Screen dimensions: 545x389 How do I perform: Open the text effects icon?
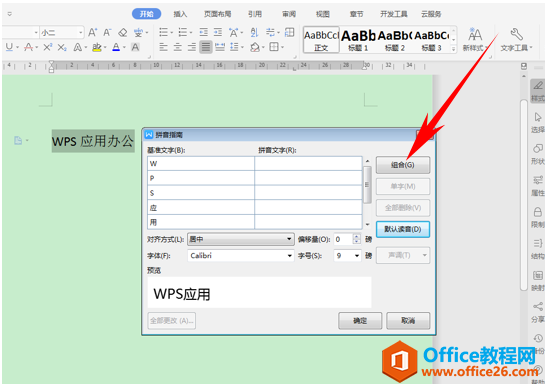(78, 47)
